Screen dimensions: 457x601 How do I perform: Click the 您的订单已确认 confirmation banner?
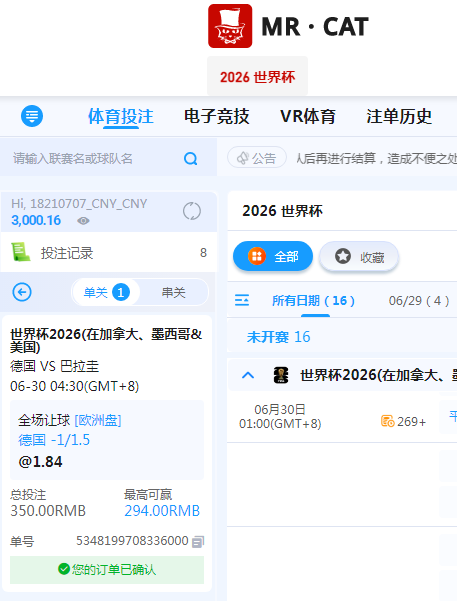tap(107, 570)
